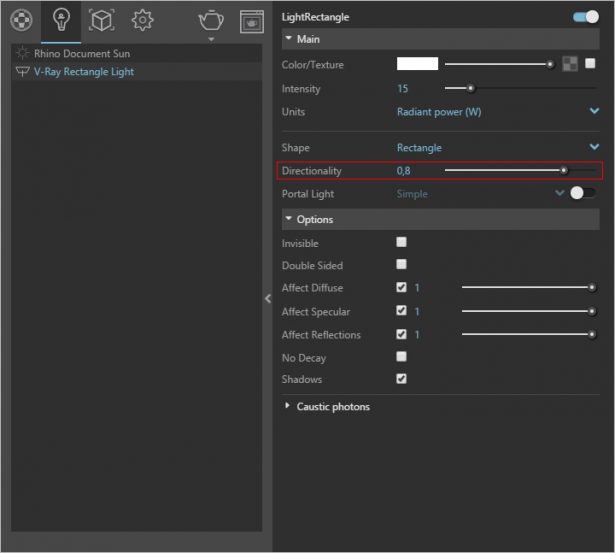Click the Intensity value field

point(402,89)
